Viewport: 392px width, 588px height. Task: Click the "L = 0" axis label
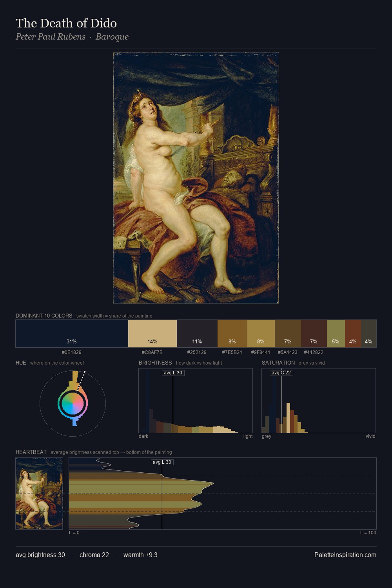74,533
